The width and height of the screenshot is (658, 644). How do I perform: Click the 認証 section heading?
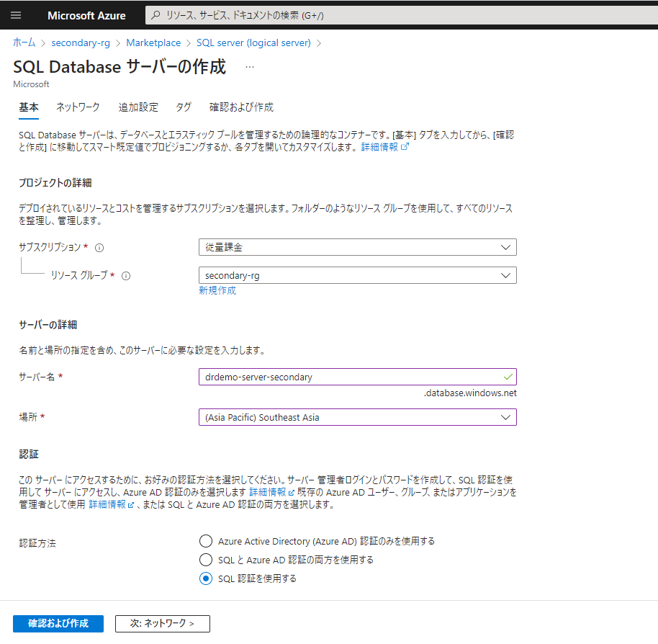[x=29, y=455]
